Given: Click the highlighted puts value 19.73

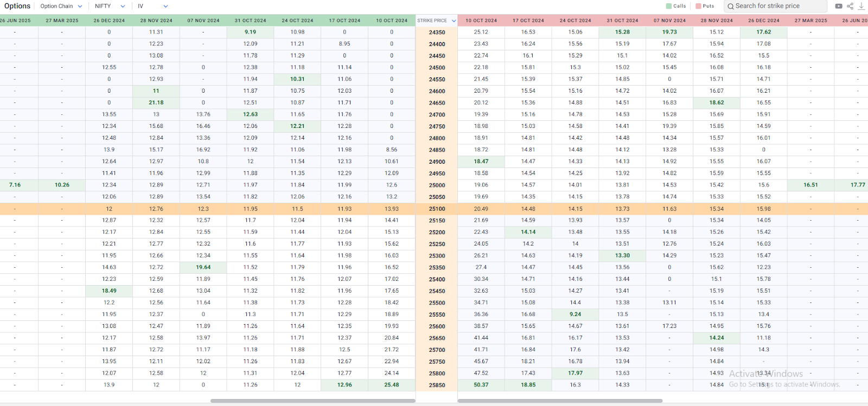Looking at the screenshot, I should click(x=669, y=32).
